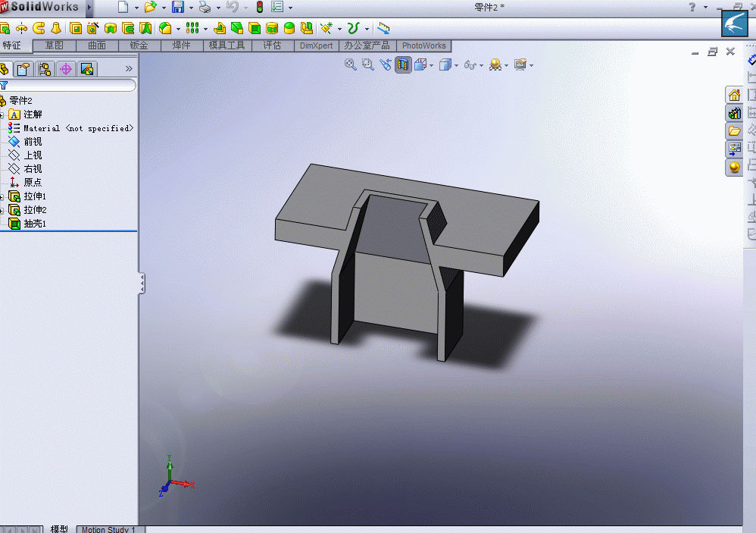Click the Zoom to Area icon
Viewport: 756px width, 533px height.
368,64
